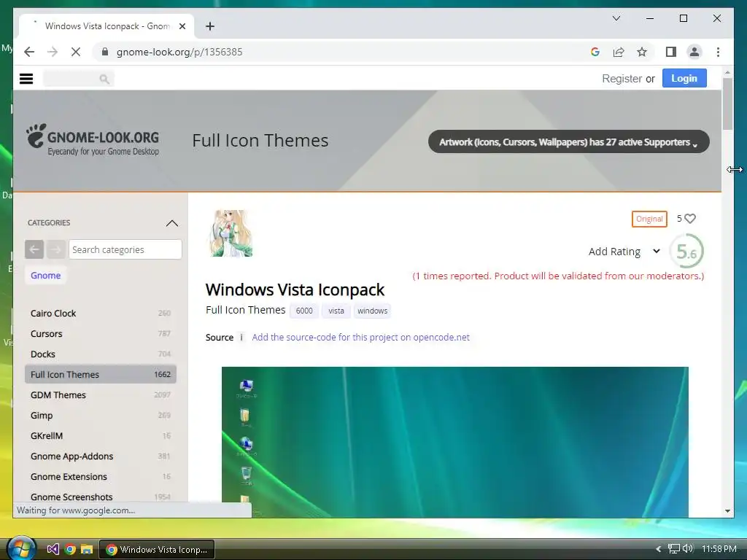Click the scrollbar down arrow
This screenshot has height=560, width=747.
click(727, 511)
